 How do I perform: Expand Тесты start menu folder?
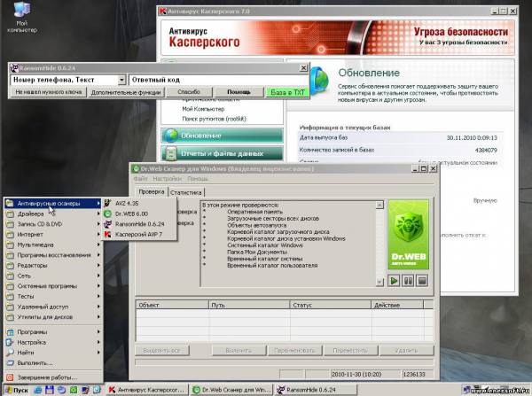pyautogui.click(x=53, y=296)
